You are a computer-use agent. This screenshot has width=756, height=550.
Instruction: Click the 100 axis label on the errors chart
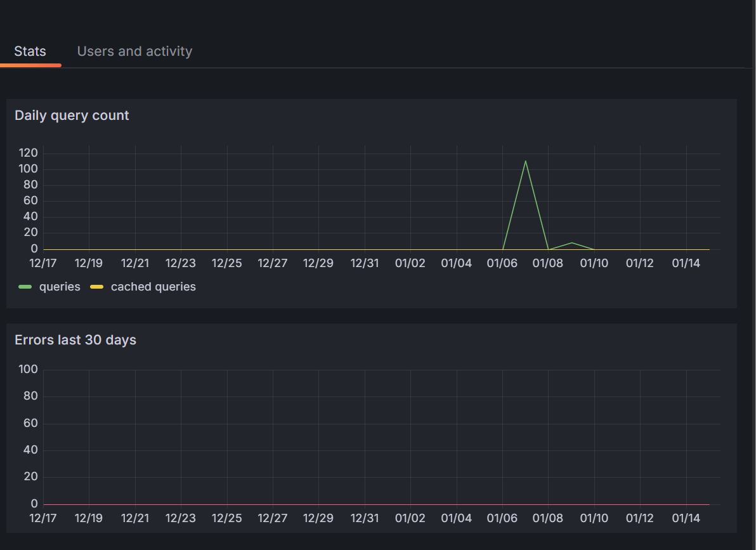pyautogui.click(x=28, y=369)
